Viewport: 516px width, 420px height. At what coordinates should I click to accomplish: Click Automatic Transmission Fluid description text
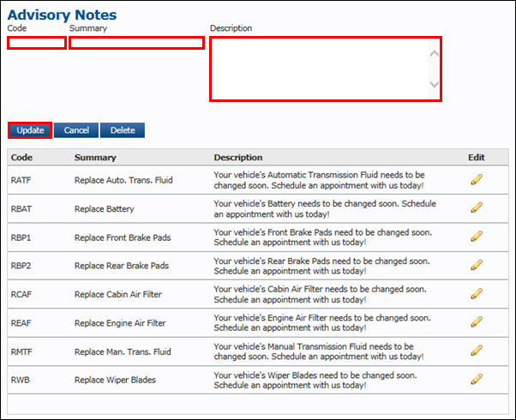(319, 180)
